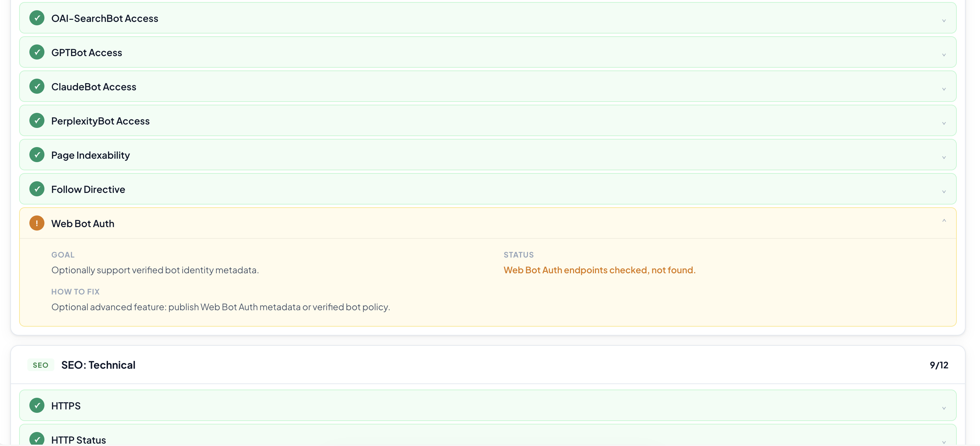Click the green check icon beside Follow Directive

[37, 189]
